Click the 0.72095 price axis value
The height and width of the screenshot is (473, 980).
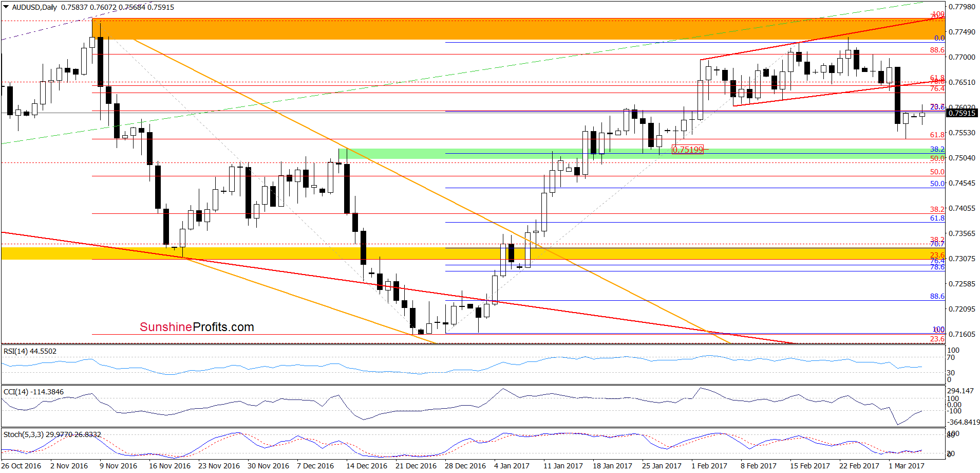(962, 309)
